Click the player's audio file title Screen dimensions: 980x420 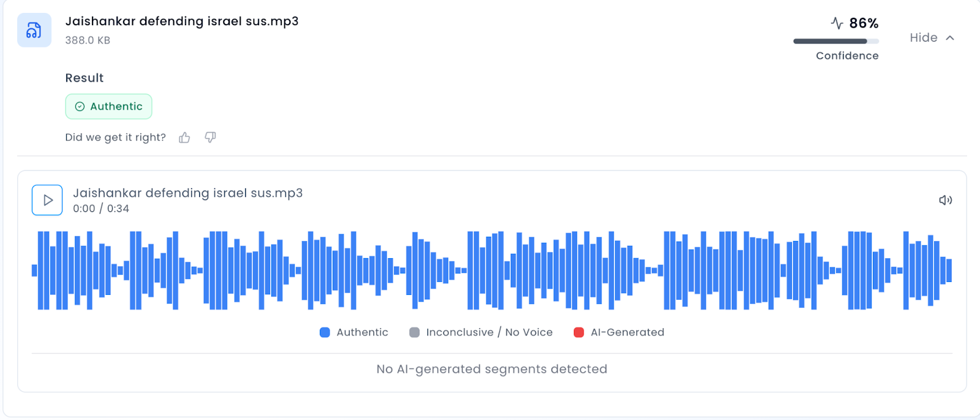pos(187,193)
